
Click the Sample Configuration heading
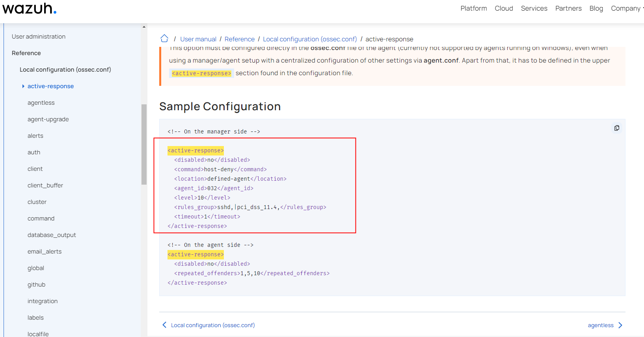point(220,106)
